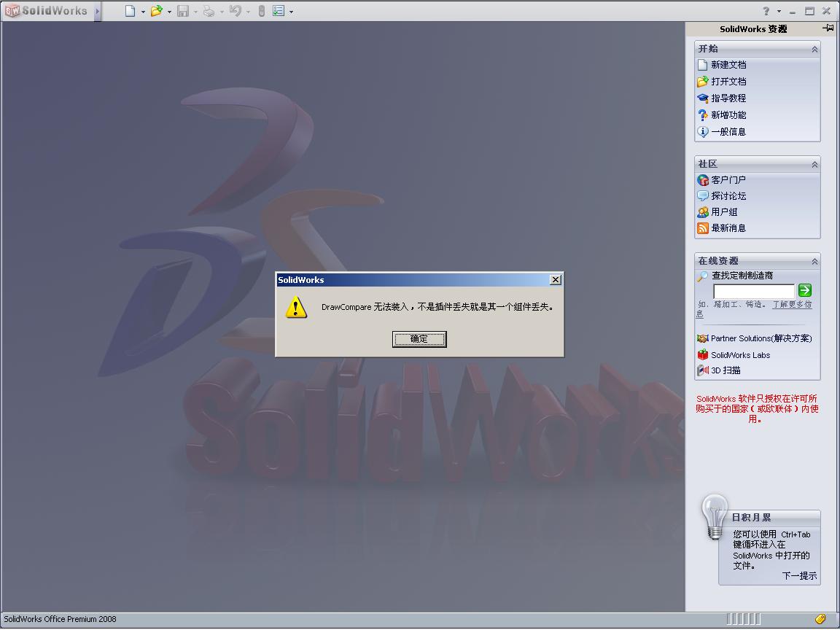The height and width of the screenshot is (630, 840).
Task: Open the SolidWorks Labs link
Action: point(740,355)
